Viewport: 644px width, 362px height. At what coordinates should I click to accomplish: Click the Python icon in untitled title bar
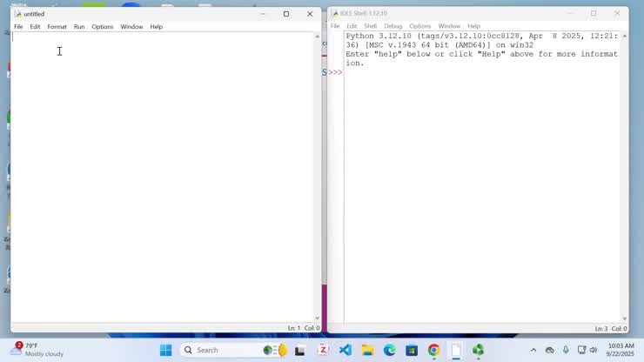[x=18, y=14]
